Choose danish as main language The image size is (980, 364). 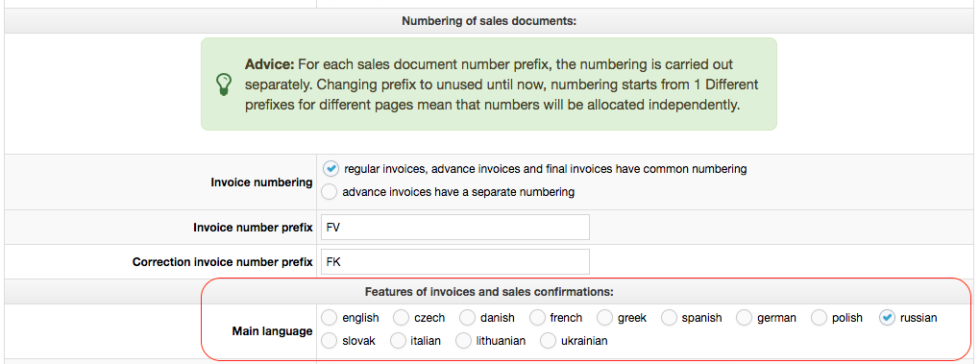tap(468, 318)
